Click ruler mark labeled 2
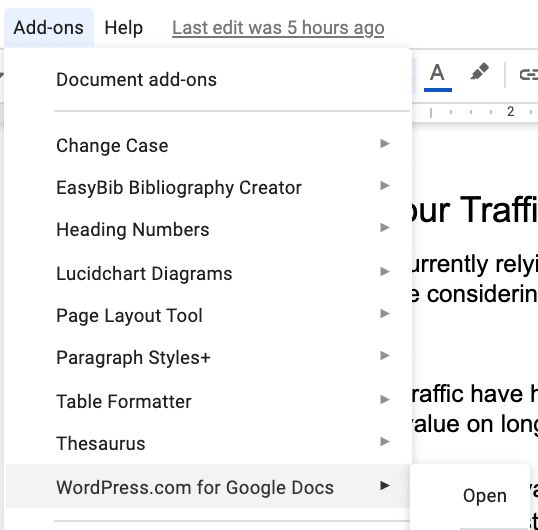This screenshot has height=530, width=538. 511,111
